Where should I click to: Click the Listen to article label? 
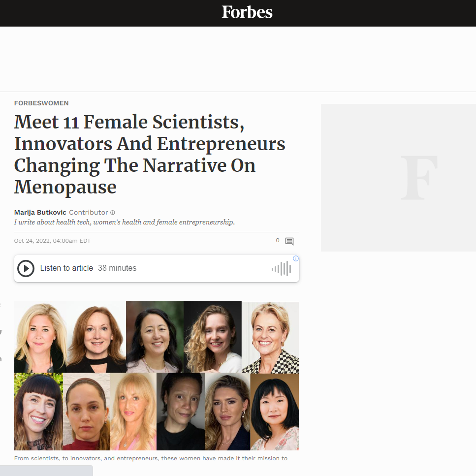tap(66, 268)
